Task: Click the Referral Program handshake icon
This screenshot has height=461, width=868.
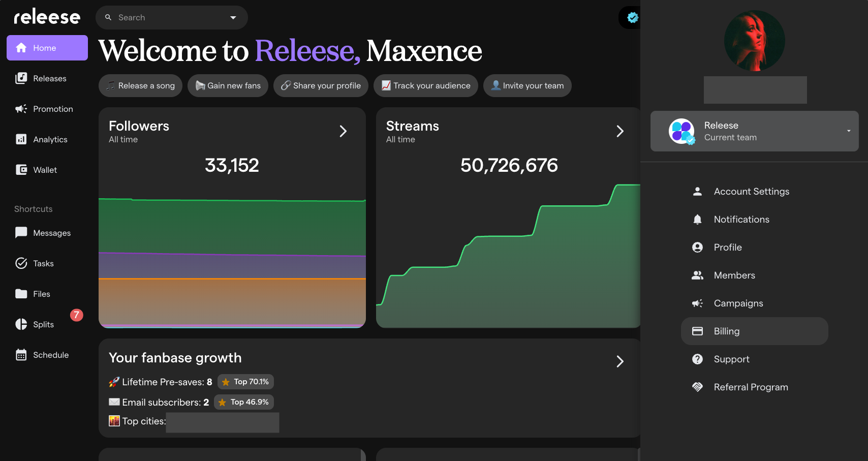Action: point(697,387)
